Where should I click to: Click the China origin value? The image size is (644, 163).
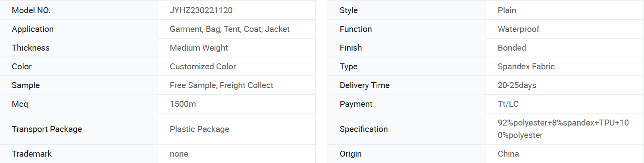(x=508, y=154)
